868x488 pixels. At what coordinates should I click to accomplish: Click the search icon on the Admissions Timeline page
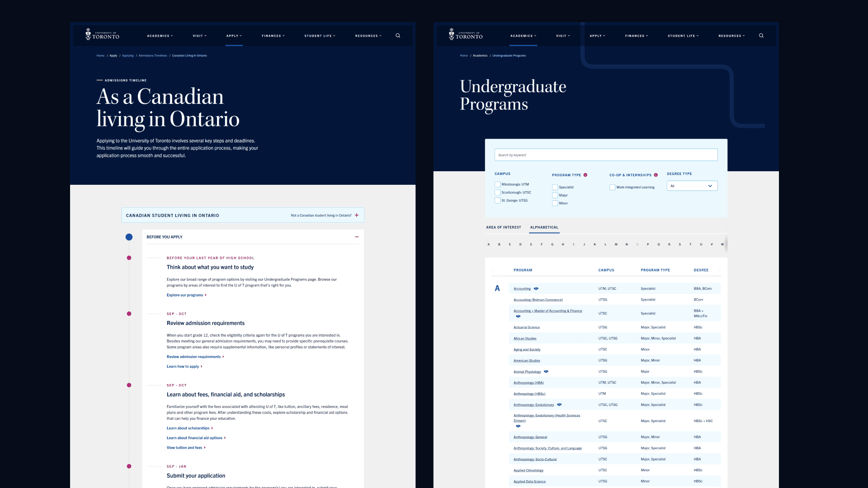[398, 36]
